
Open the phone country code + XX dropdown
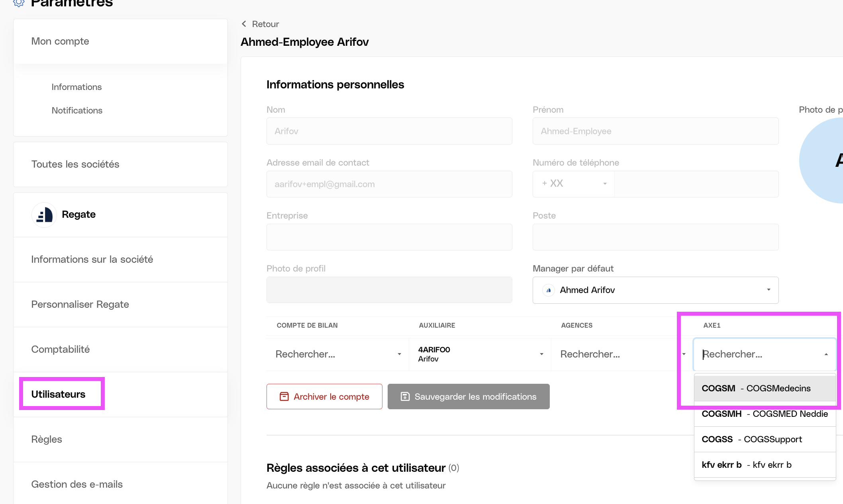(x=574, y=184)
